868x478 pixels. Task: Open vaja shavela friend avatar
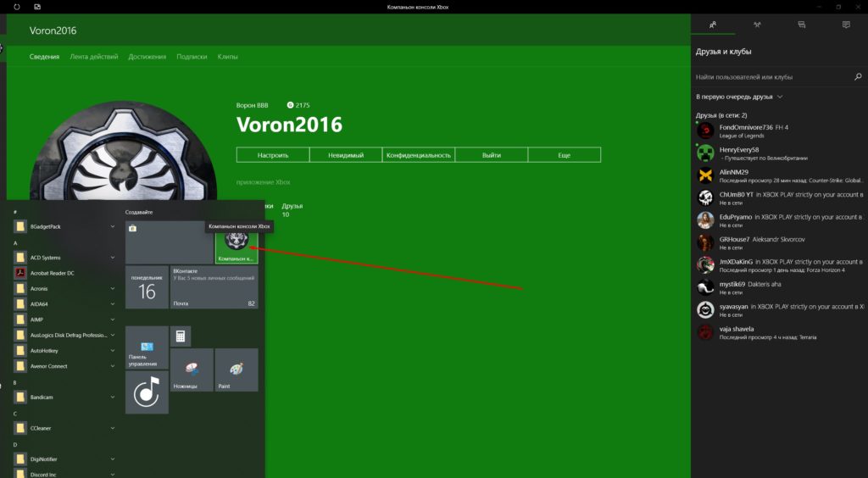705,332
